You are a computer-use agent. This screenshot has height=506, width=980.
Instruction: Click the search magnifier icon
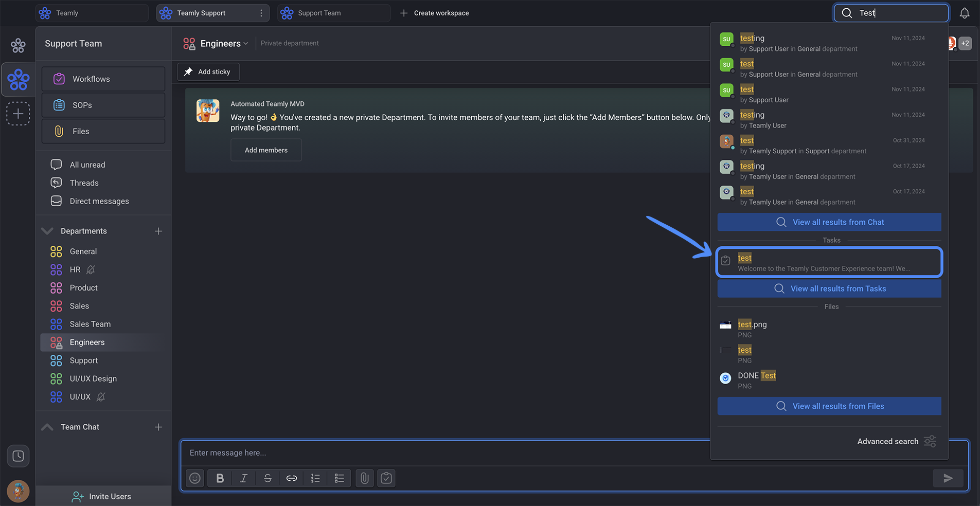click(847, 13)
